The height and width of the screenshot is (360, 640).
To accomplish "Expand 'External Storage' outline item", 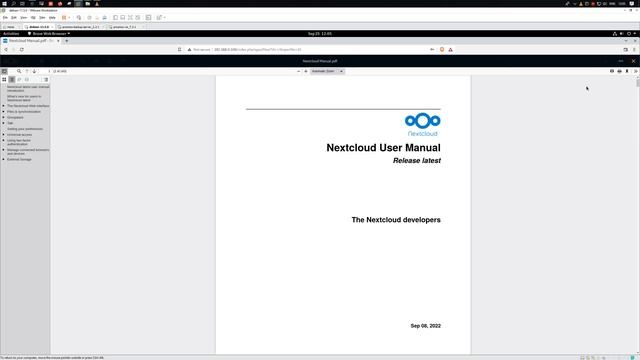I will pos(4,159).
